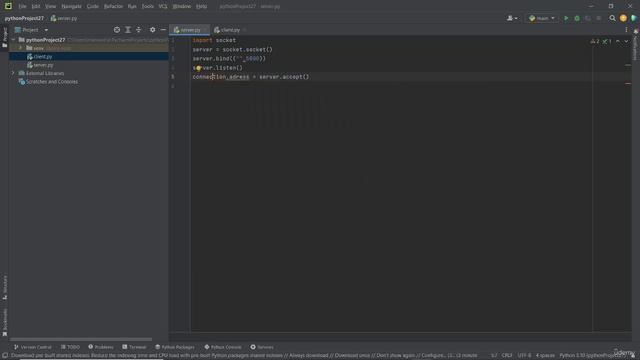Viewport: 640px width, 360px height.
Task: Switch to the server.py editor tab
Action: pos(188,30)
